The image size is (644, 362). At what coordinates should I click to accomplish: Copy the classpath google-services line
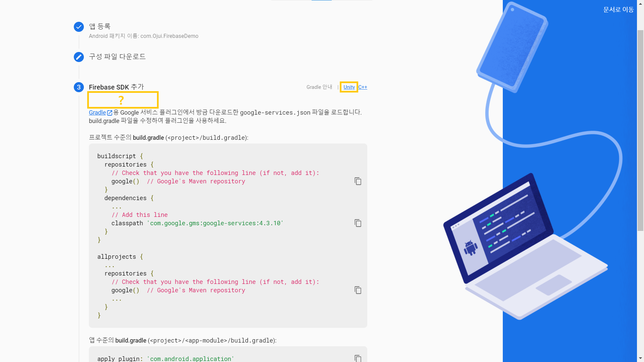[358, 223]
